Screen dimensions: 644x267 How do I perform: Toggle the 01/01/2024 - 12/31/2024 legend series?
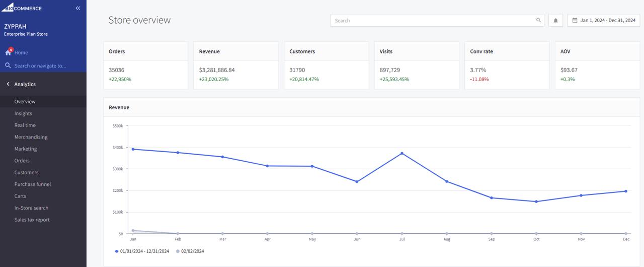(x=142, y=251)
